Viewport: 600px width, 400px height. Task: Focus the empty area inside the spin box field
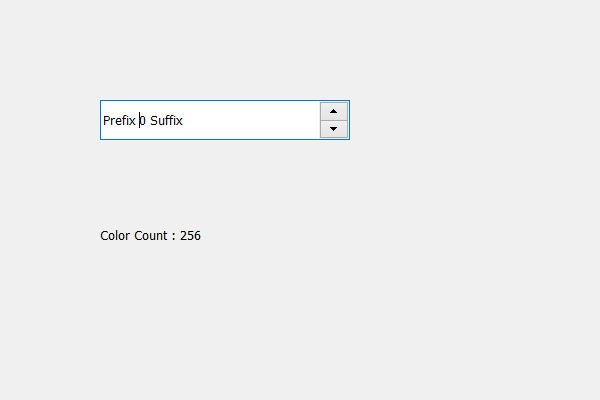(x=251, y=120)
